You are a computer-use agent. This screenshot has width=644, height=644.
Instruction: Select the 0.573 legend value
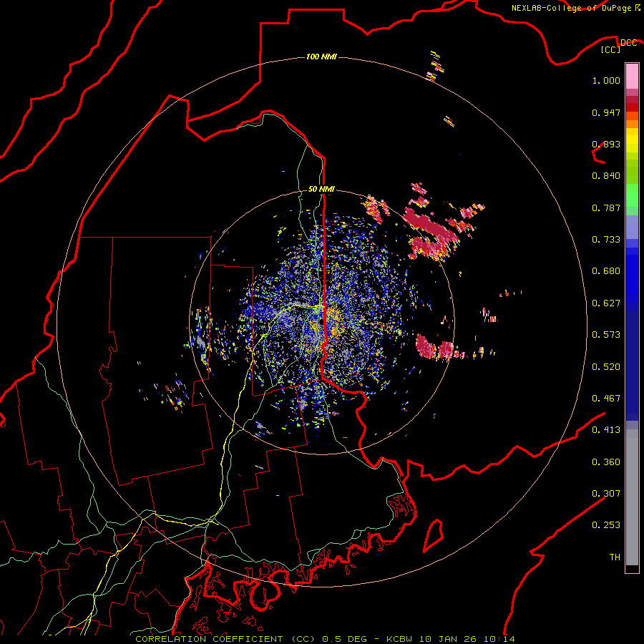point(606,335)
